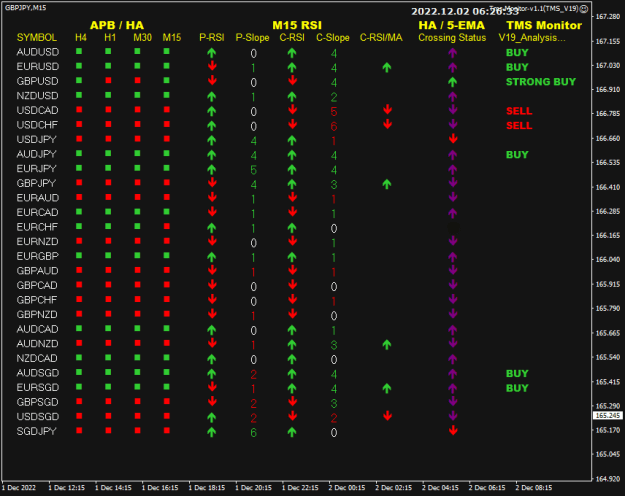Click the SGDJPY P-Slope value 6

point(254,433)
